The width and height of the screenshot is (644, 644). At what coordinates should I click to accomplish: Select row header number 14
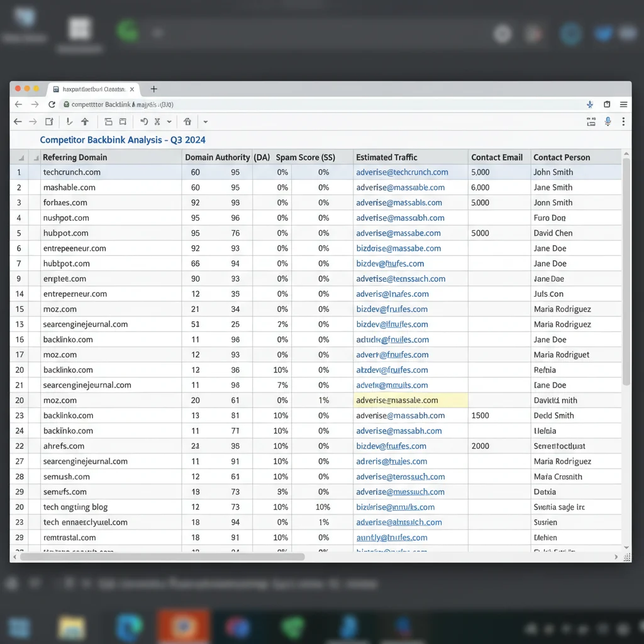(x=19, y=294)
